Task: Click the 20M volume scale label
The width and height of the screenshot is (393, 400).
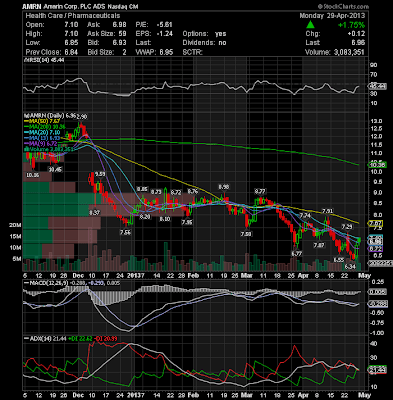Action: [x=15, y=225]
